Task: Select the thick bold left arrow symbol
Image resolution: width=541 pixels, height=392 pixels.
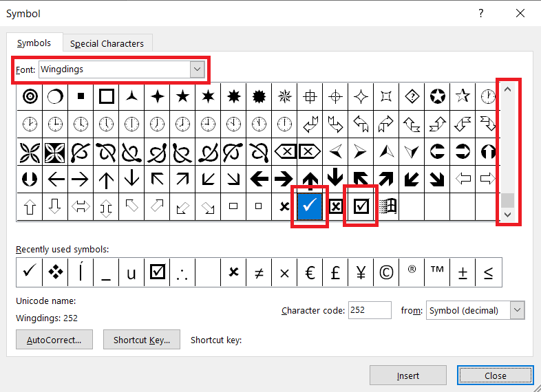Action: [x=259, y=179]
